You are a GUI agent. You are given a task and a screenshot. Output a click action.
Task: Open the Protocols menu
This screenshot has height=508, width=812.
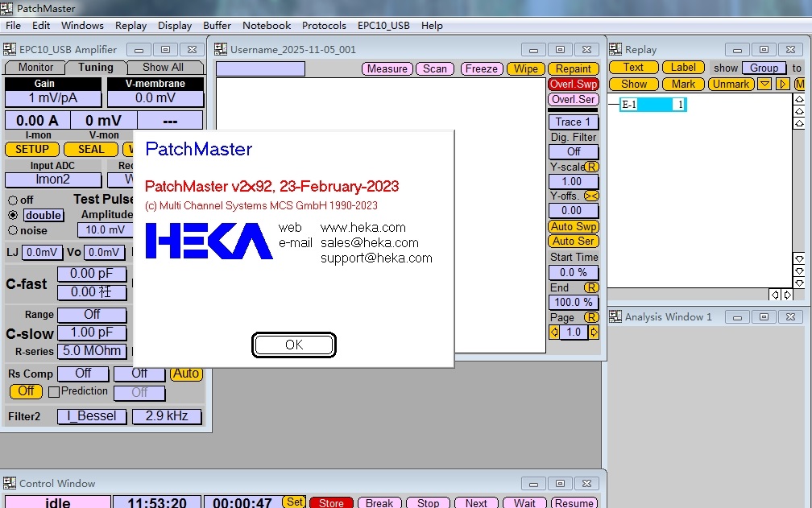[x=324, y=25]
